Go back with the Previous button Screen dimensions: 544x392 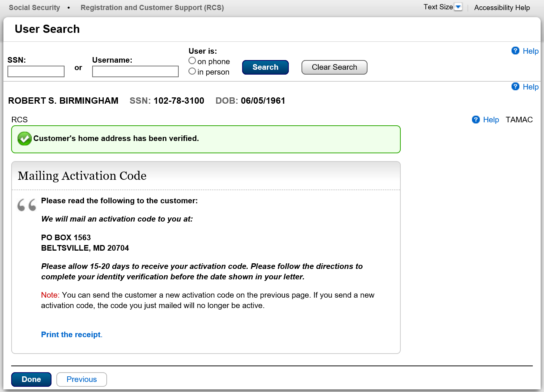tap(82, 379)
